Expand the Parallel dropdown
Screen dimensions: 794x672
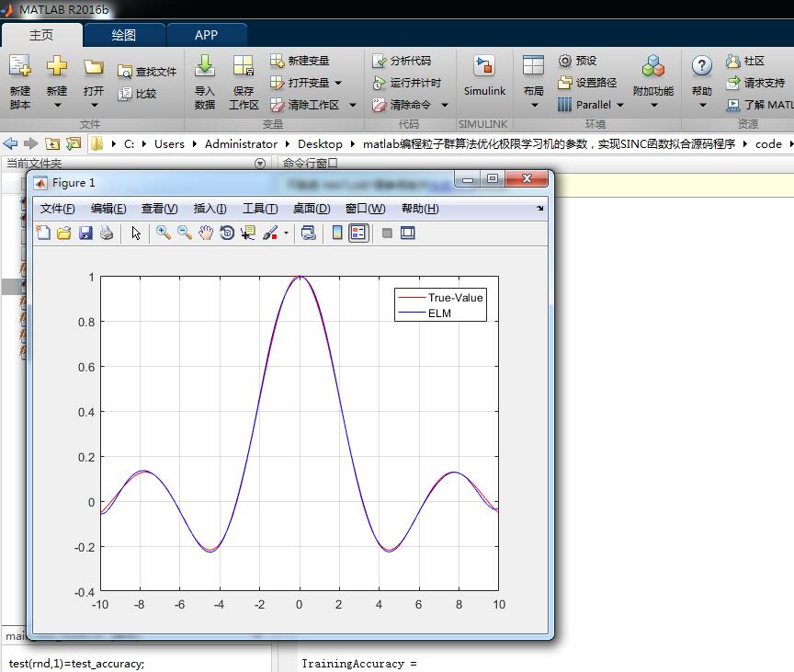pyautogui.click(x=619, y=105)
